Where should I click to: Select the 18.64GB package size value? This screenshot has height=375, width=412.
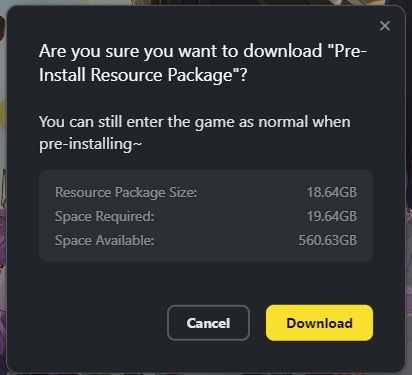(332, 192)
